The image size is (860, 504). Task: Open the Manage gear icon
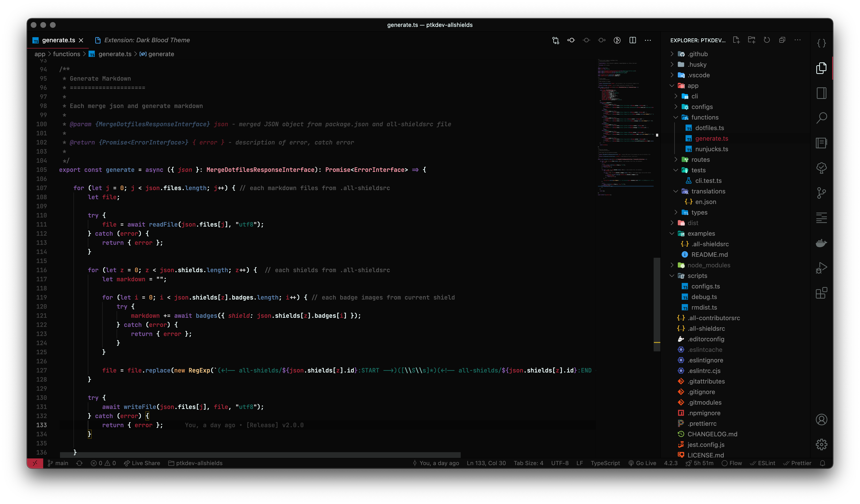point(821,444)
